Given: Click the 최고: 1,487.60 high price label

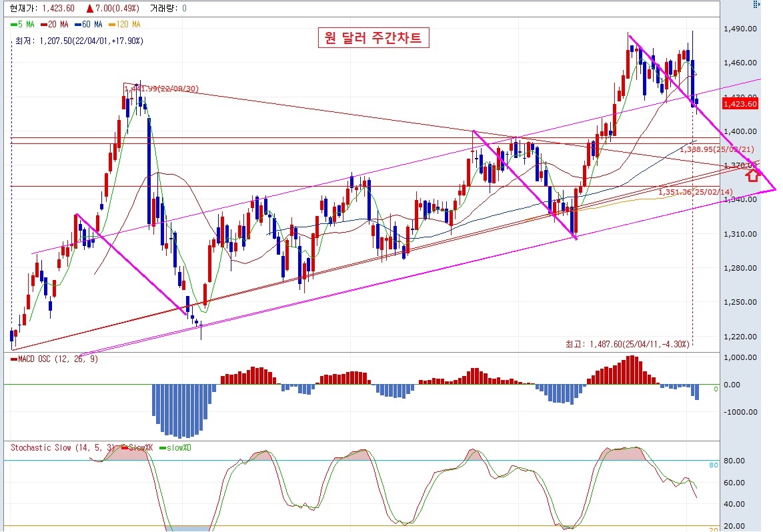Looking at the screenshot, I should pos(626,344).
